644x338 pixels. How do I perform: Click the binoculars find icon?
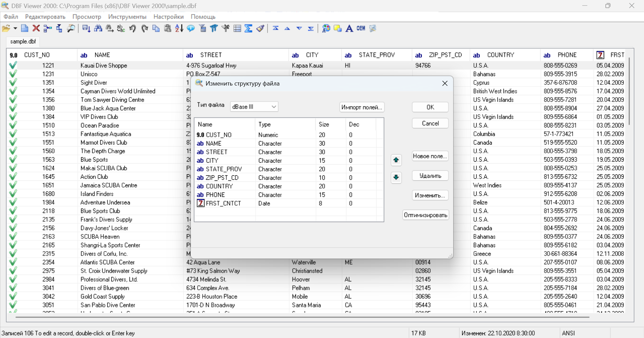(x=98, y=29)
